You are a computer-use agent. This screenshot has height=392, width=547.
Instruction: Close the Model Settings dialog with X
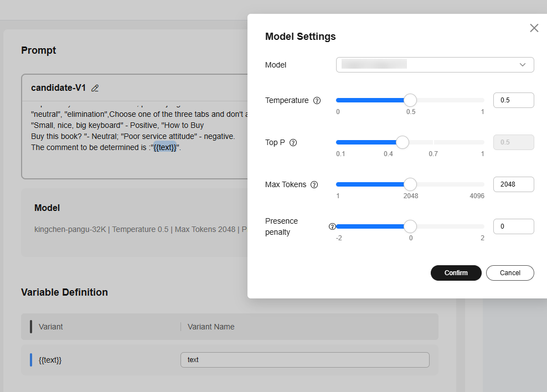tap(534, 28)
